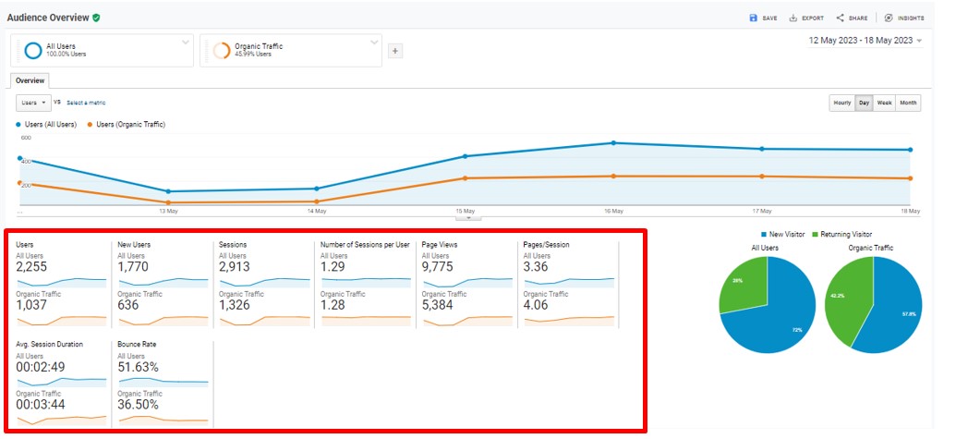Click the Page Views value 9,775
The height and width of the screenshot is (439, 980).
point(437,267)
